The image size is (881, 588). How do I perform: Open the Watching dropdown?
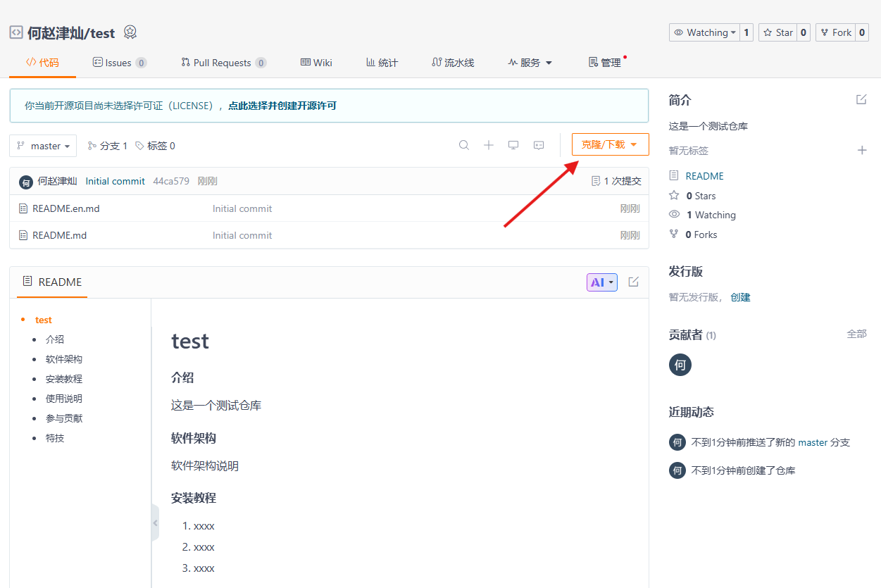(704, 32)
